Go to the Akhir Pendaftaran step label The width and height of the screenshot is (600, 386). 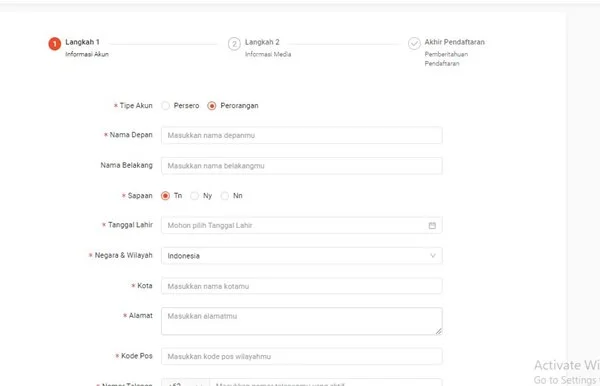coord(455,42)
